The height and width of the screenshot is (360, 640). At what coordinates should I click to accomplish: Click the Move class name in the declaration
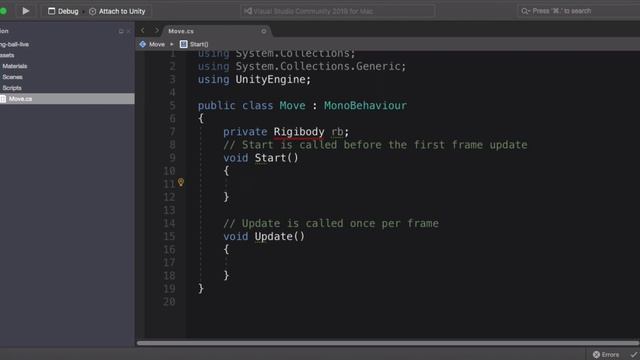pos(292,106)
